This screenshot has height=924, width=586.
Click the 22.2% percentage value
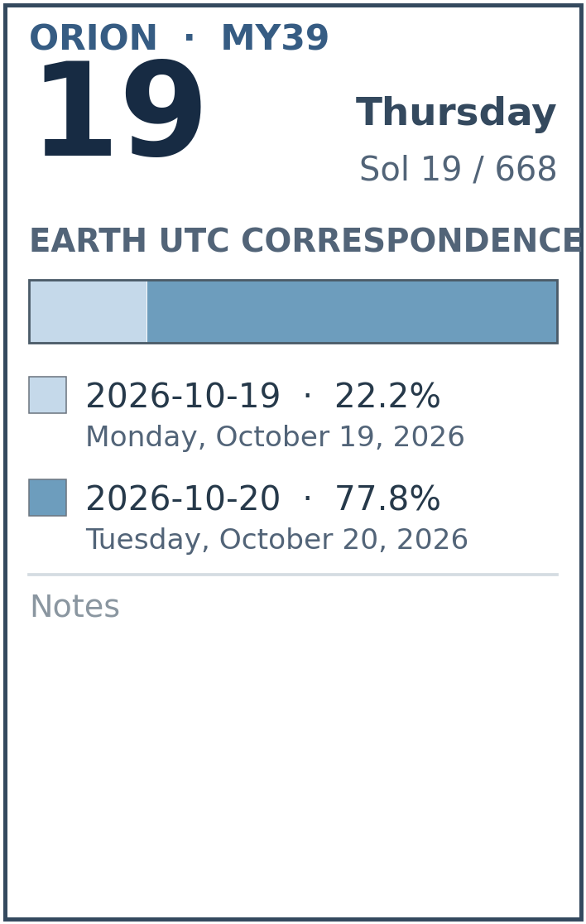(x=387, y=396)
